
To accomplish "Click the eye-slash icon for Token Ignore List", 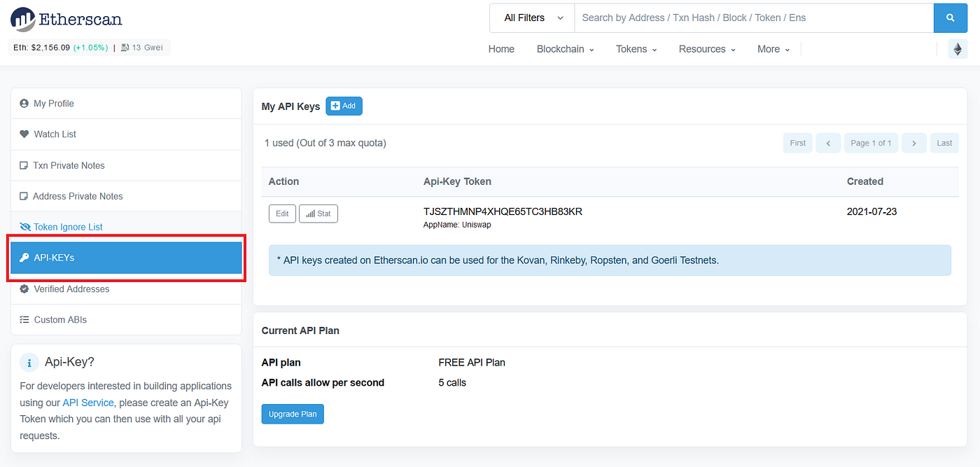I will coord(24,226).
